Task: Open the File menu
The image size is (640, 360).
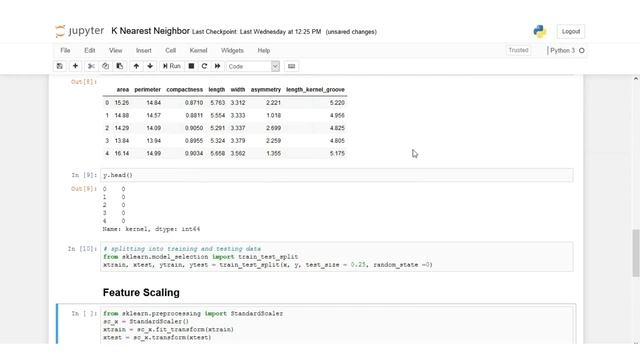Action: click(65, 51)
